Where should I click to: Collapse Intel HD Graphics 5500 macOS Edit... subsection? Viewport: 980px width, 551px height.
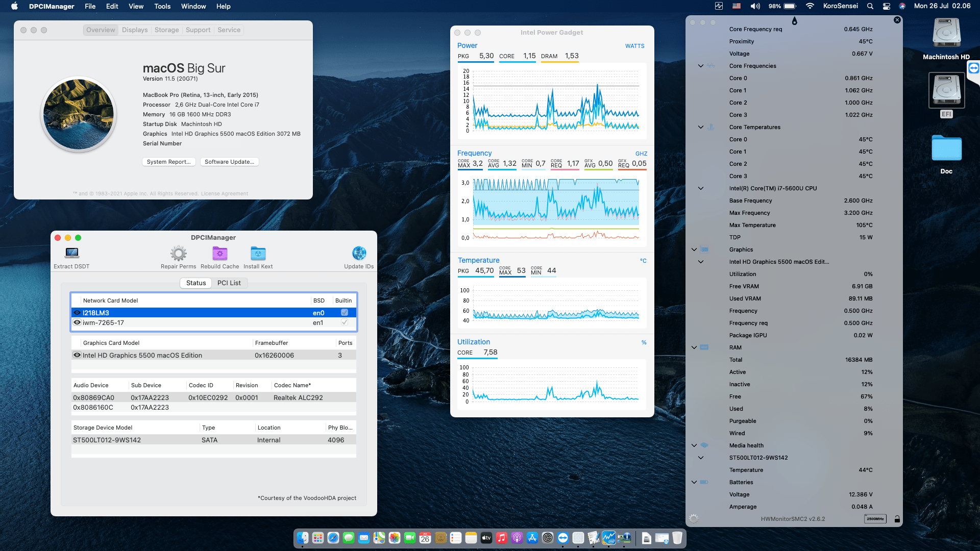click(701, 262)
